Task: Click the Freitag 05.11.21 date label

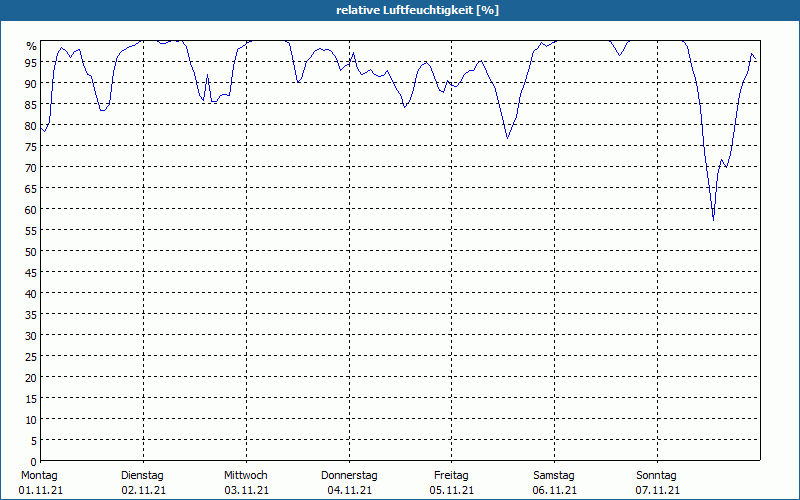Action: 452,483
